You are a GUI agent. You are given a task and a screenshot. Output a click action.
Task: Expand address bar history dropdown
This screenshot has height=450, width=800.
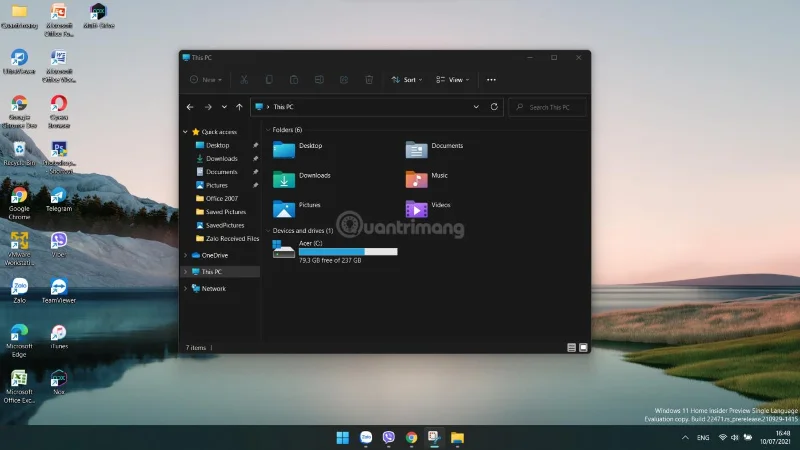(476, 107)
